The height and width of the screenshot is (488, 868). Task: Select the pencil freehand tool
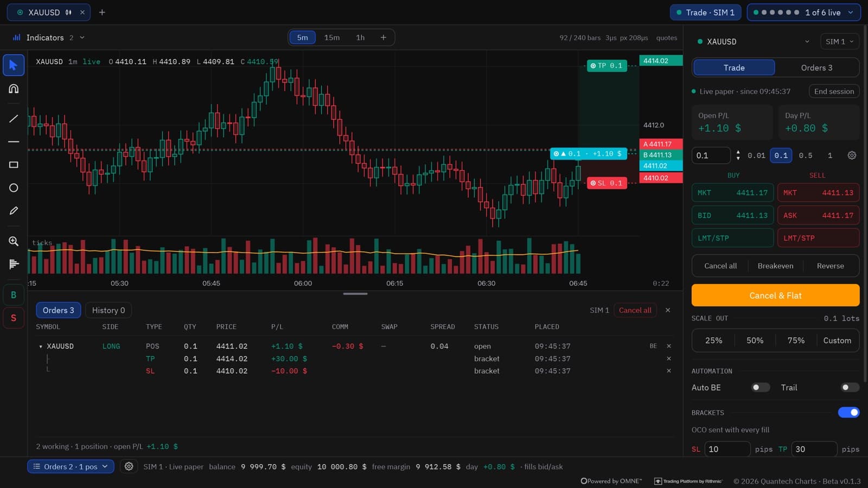14,210
